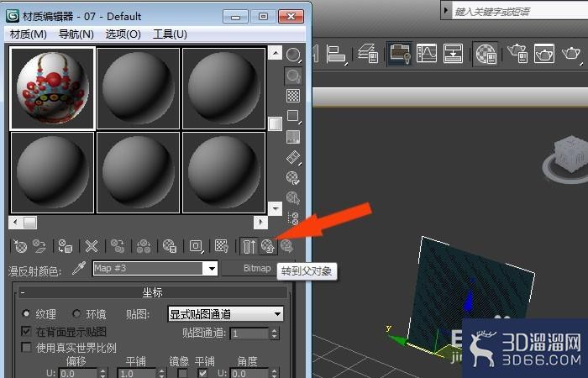This screenshot has width=588, height=378.
Task: Click the Align tool in main toolbar
Action: point(336,54)
